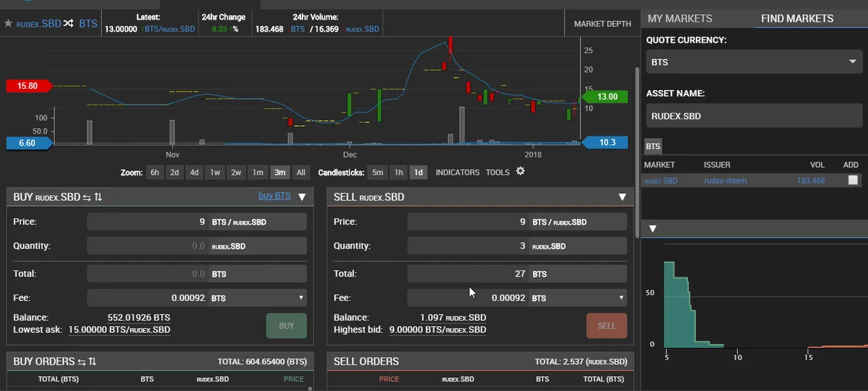The image size is (868, 391).
Task: Open chart settings gear icon
Action: [x=520, y=171]
